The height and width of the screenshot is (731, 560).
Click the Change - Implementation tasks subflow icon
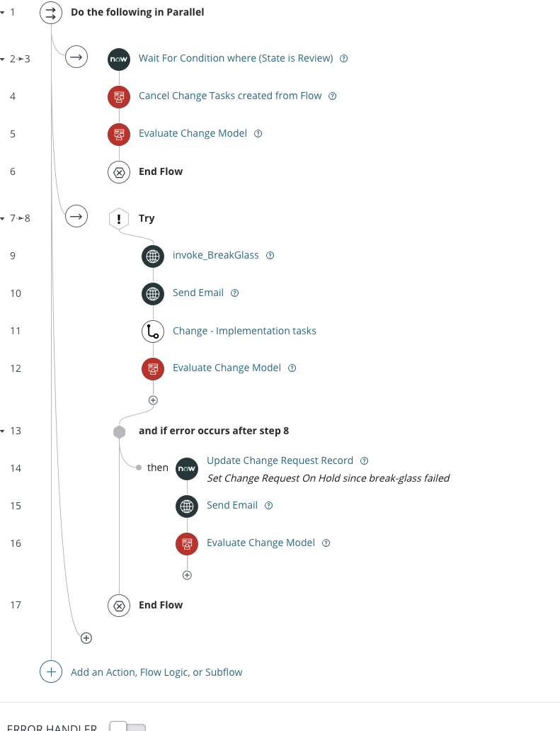click(x=153, y=331)
